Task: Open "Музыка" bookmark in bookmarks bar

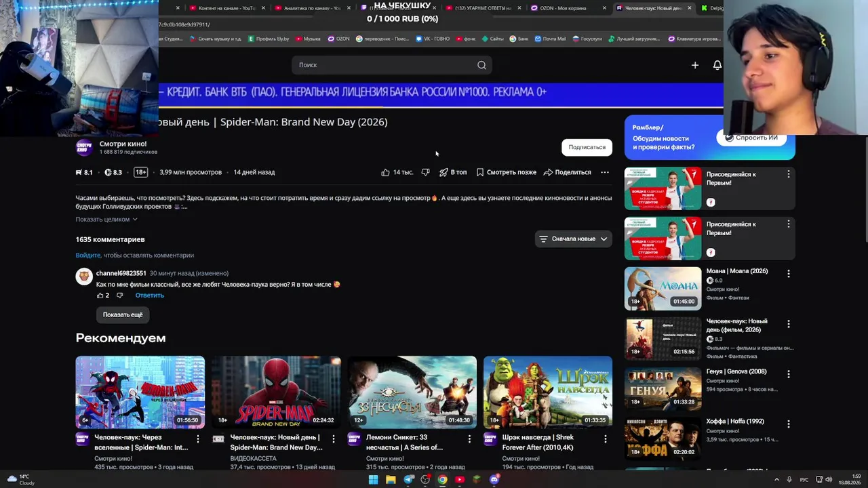Action: (x=308, y=39)
